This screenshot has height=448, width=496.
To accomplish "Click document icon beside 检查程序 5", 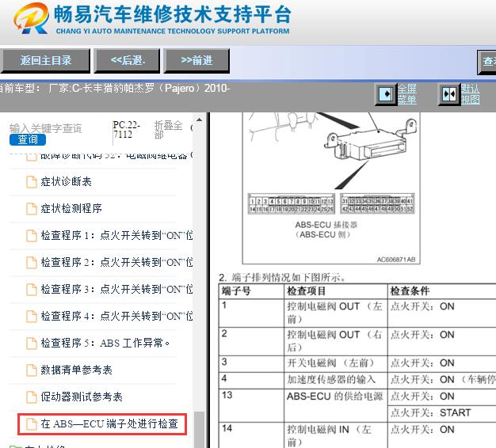I will (32, 343).
